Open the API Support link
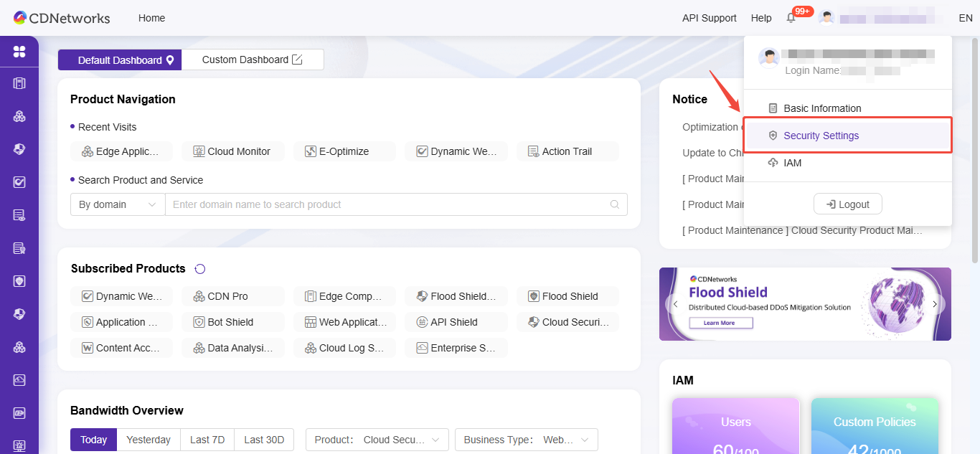The image size is (980, 454). point(709,18)
